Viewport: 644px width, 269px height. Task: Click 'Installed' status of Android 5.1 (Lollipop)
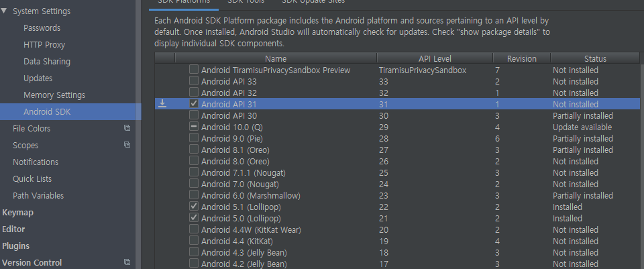(x=568, y=207)
